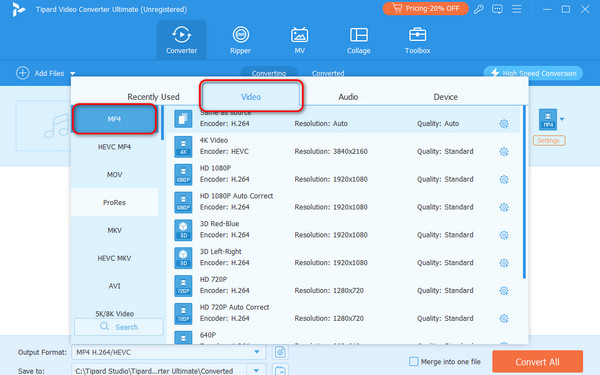600x375 pixels.
Task: Select the 5K/8K Video category
Action: 114,313
